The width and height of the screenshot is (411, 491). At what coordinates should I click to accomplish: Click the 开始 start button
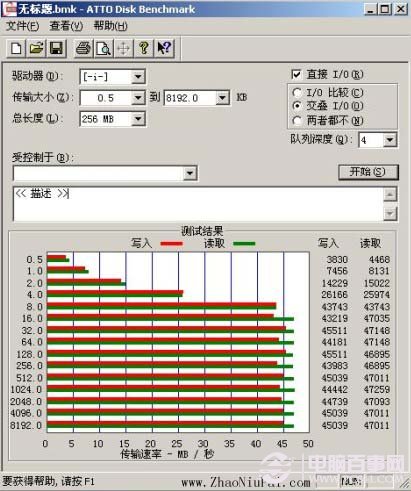point(368,172)
